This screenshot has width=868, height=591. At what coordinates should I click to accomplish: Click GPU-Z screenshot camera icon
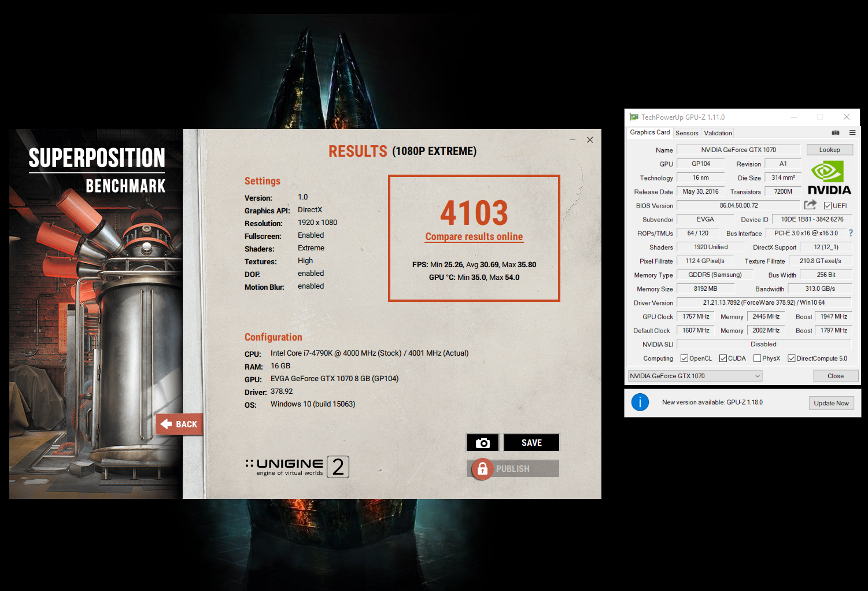pyautogui.click(x=836, y=133)
